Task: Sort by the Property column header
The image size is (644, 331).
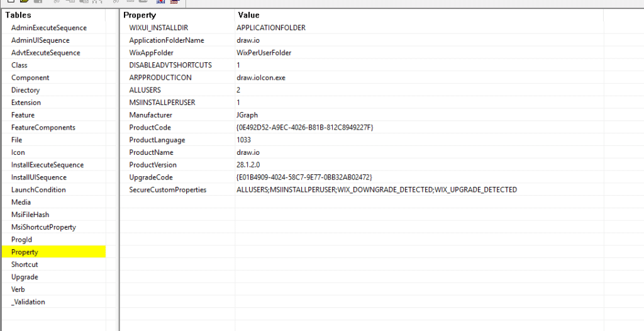Action: pyautogui.click(x=140, y=15)
